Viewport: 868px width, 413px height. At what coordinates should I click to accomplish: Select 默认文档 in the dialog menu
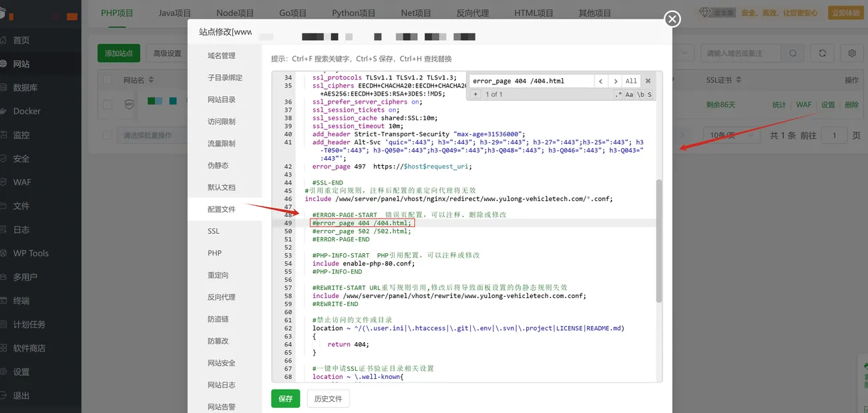click(222, 187)
